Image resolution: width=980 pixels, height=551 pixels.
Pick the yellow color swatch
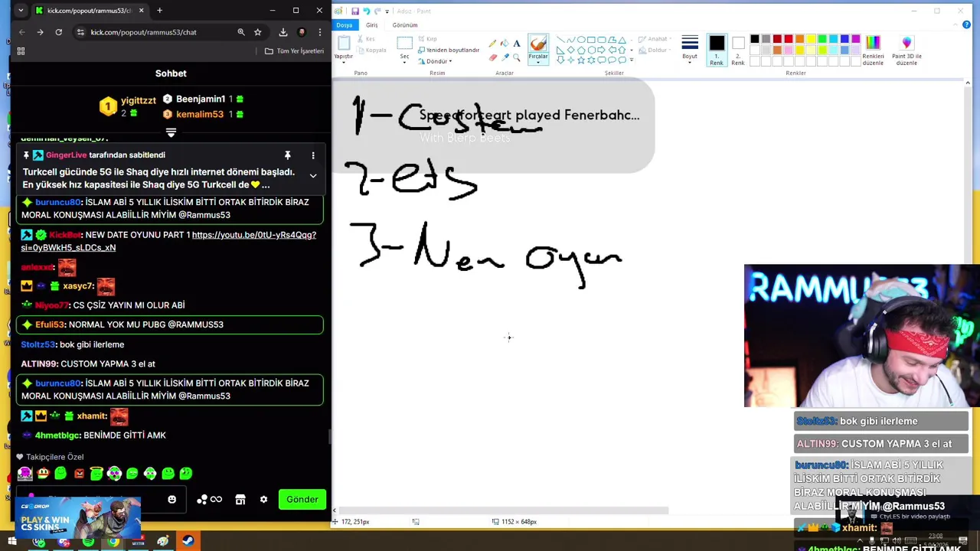click(x=811, y=39)
